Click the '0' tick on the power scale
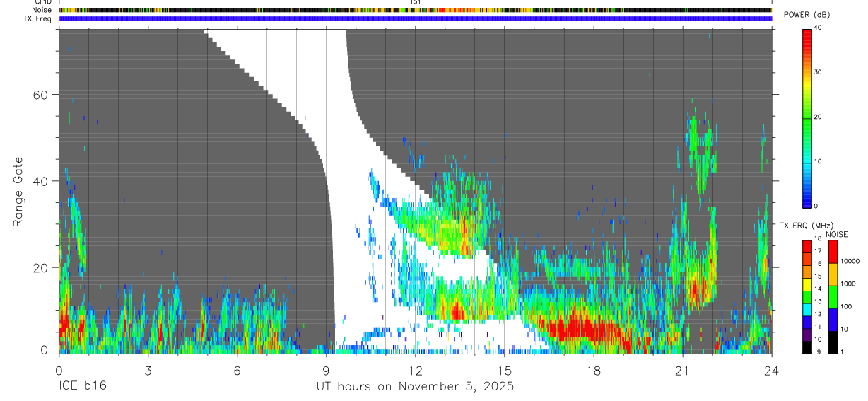Image resolution: width=868 pixels, height=401 pixels. click(816, 206)
